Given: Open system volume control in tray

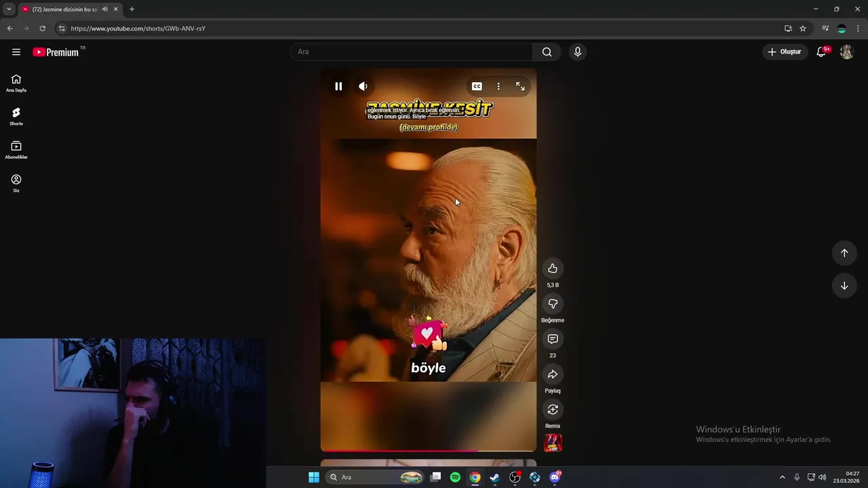Looking at the screenshot, I should [823, 477].
